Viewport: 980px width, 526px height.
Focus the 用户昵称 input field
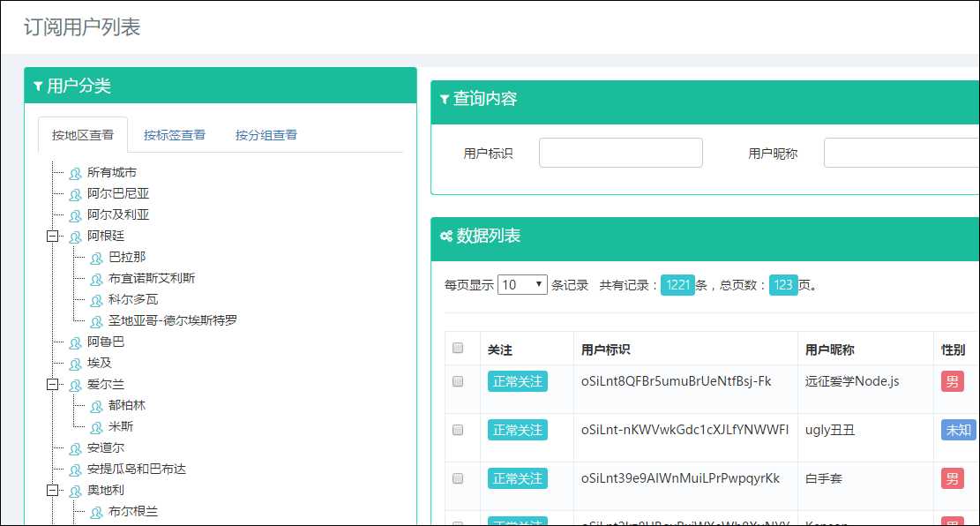901,153
